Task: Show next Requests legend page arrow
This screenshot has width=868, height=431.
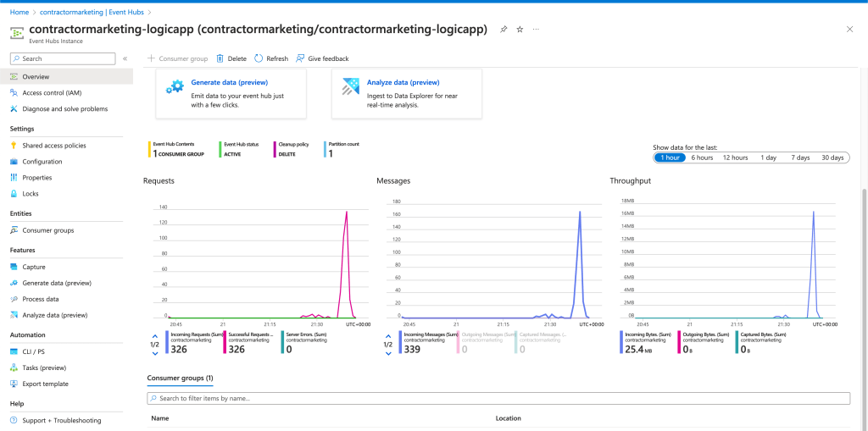Action: pos(155,353)
